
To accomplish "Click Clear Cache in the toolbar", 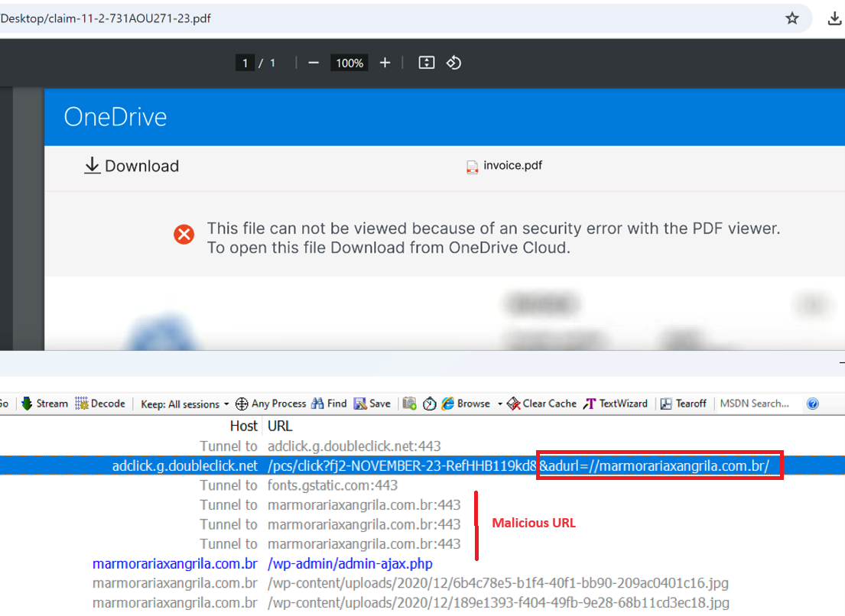I will coord(541,404).
